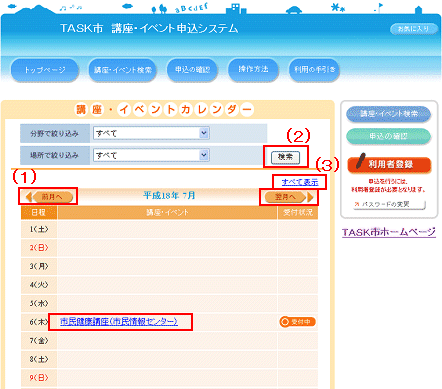Screen dimensions: 442x389
Task: Click the 利用者登録 pen button
Action: click(x=389, y=163)
